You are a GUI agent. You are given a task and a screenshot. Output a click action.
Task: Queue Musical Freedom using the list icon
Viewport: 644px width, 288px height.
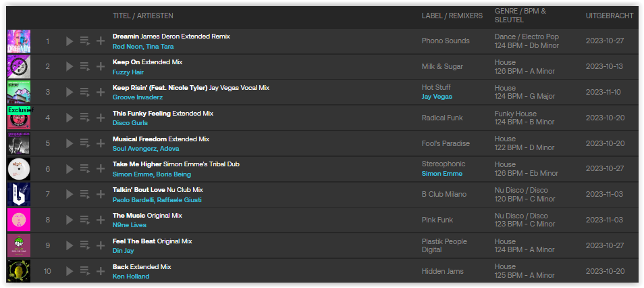click(85, 143)
